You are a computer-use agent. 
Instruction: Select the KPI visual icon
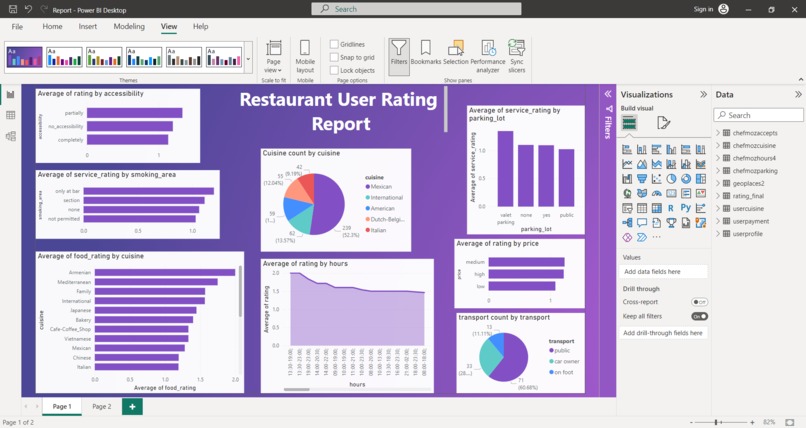pos(701,193)
